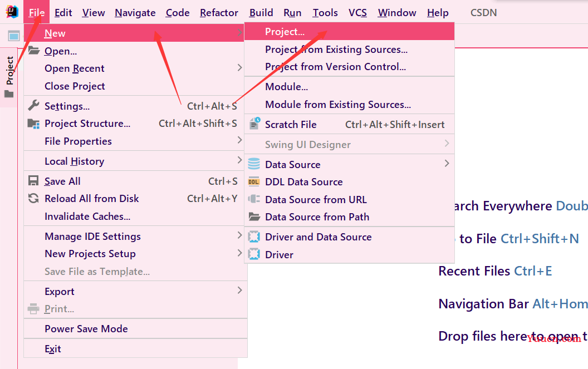Viewport: 588px width, 369px height.
Task: Open the Refactor menu
Action: click(219, 13)
